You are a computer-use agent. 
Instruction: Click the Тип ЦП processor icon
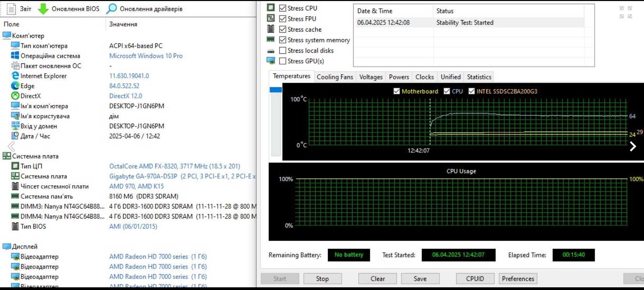point(15,166)
